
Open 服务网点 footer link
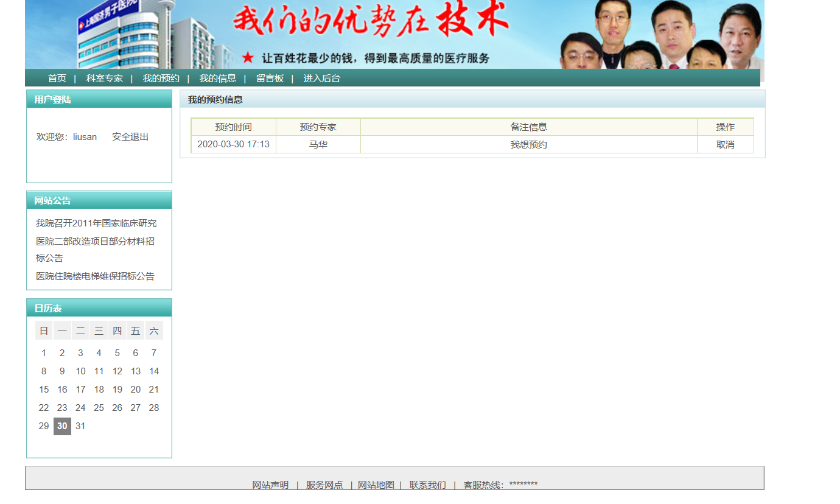[x=324, y=485]
